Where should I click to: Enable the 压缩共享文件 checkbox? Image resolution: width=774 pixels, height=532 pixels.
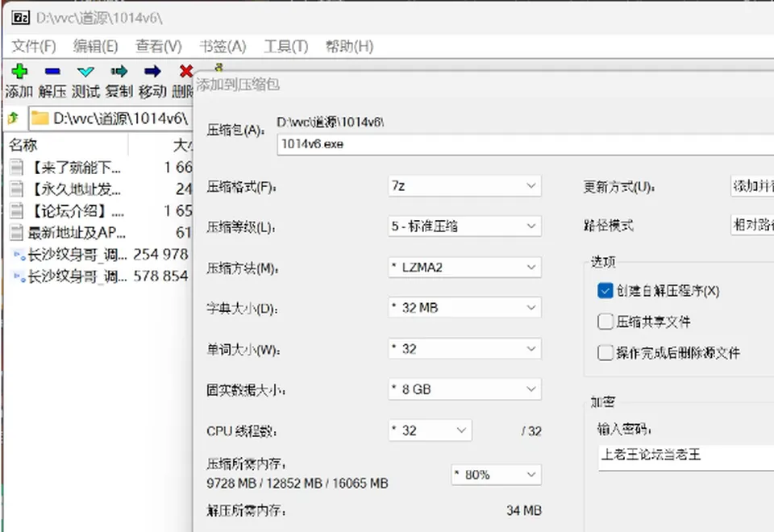point(605,322)
